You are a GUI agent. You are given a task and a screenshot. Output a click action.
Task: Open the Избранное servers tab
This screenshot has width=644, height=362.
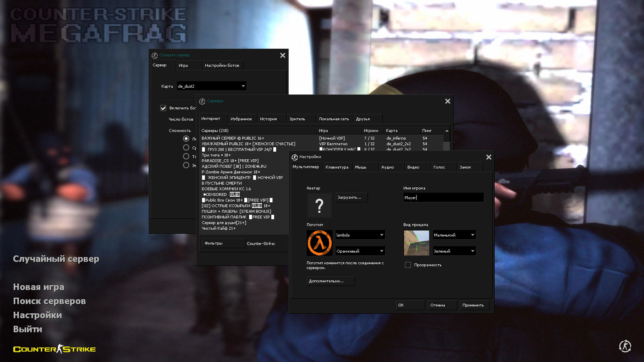(x=241, y=119)
